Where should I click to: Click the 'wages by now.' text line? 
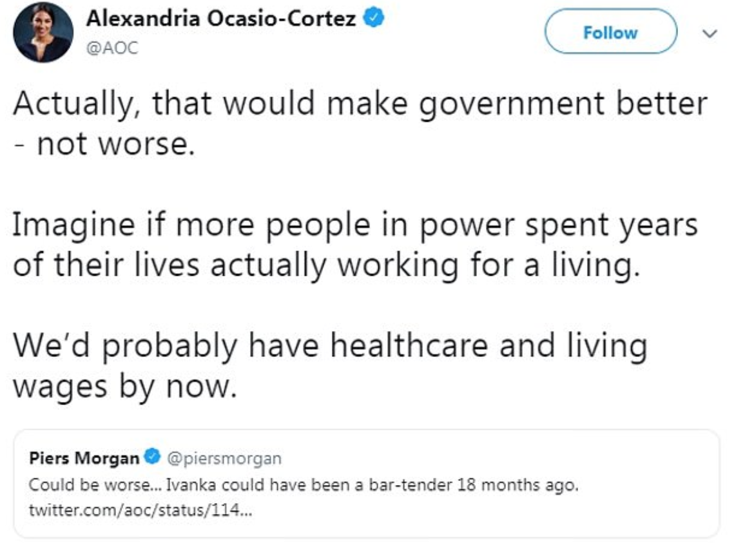(121, 388)
